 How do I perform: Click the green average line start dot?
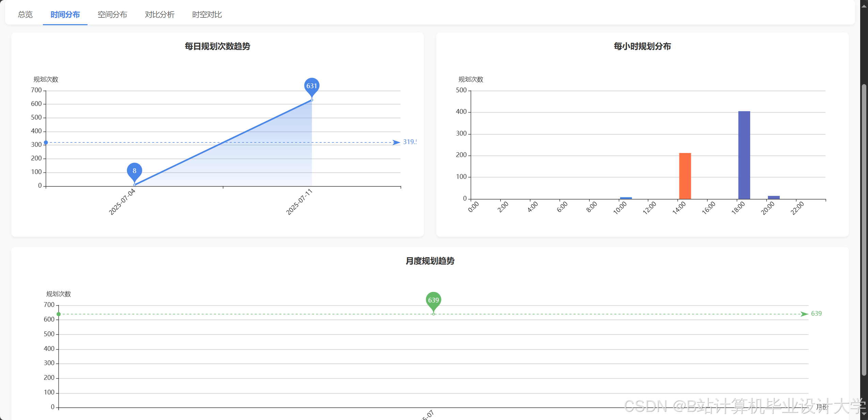[x=59, y=314]
